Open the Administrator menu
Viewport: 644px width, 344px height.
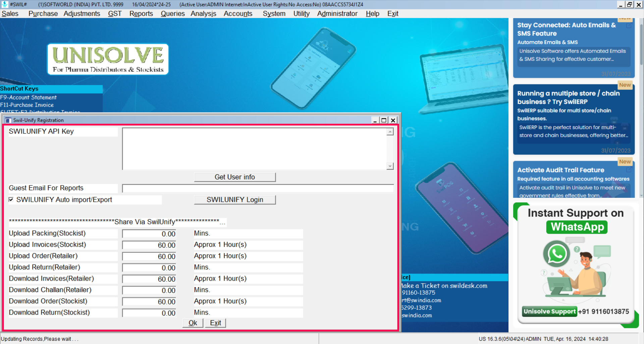tap(337, 14)
